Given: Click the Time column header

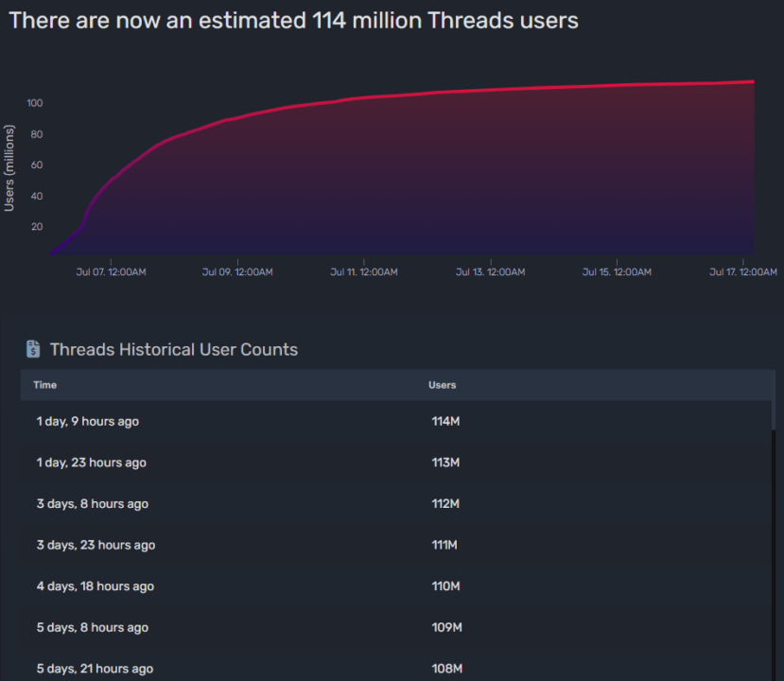Looking at the screenshot, I should coord(44,385).
